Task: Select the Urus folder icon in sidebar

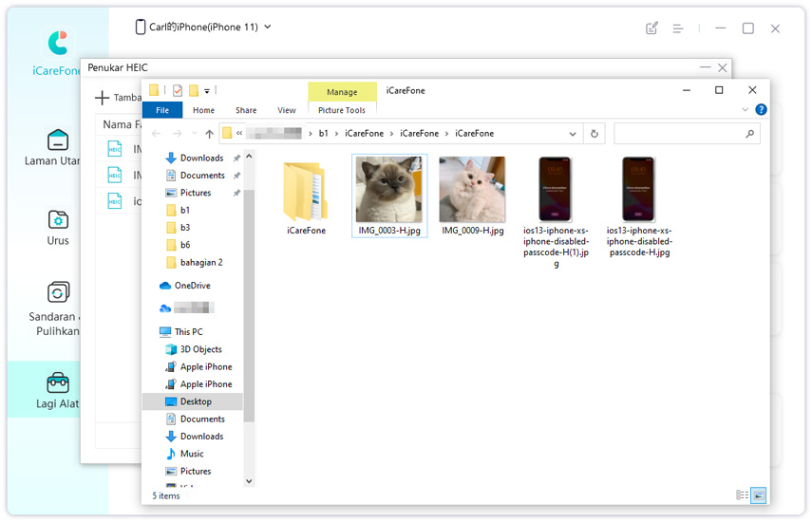Action: (x=58, y=220)
